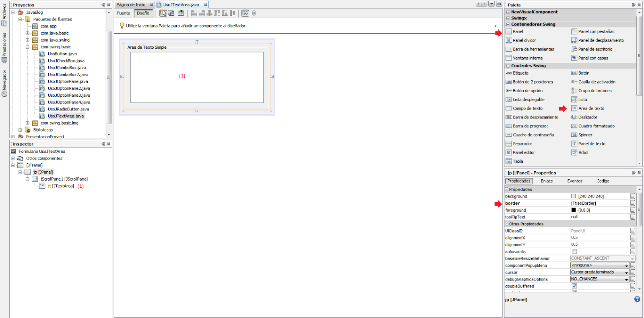This screenshot has width=644, height=318.
Task: Select UsoJTextArea.java editor tab
Action: (181, 5)
